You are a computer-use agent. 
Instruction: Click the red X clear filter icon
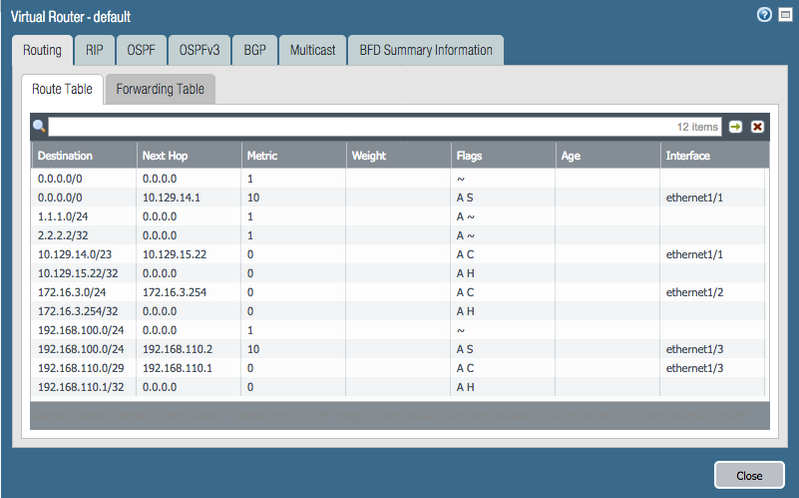coord(757,127)
